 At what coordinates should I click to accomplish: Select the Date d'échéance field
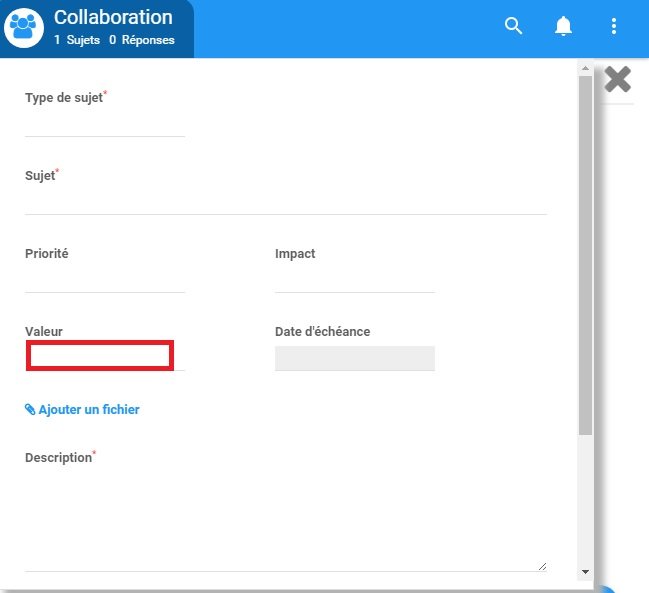[x=355, y=358]
